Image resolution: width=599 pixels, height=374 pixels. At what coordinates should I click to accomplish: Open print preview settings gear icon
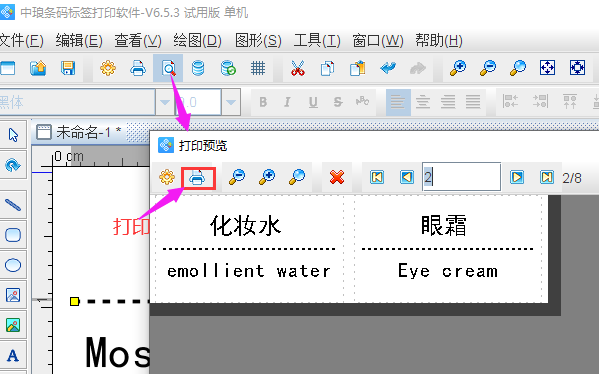click(167, 177)
